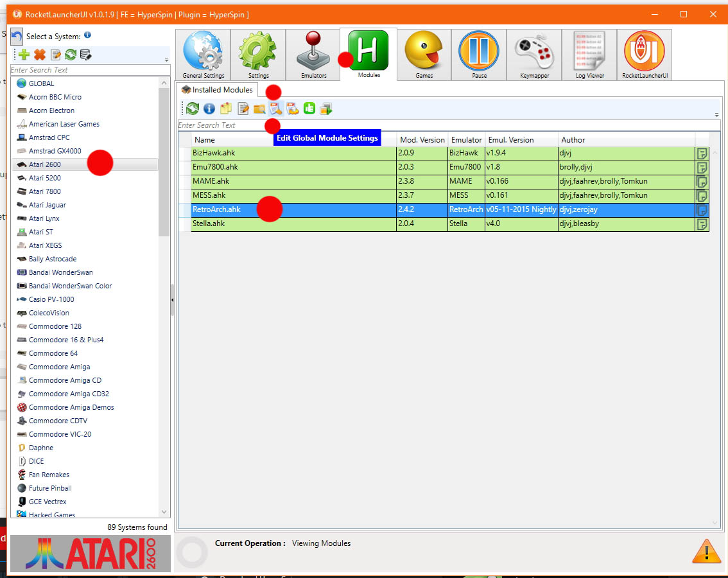This screenshot has width=728, height=578.
Task: Click the red X delete system icon
Action: tap(40, 55)
